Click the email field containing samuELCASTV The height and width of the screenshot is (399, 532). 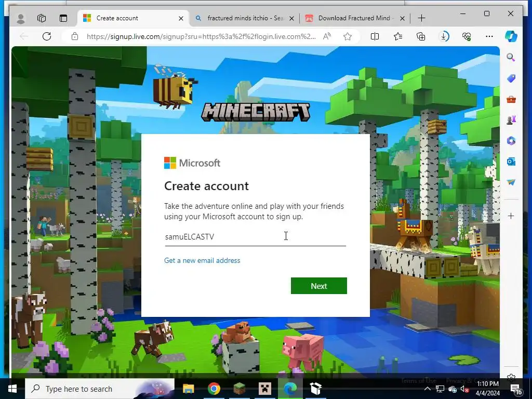(255, 237)
